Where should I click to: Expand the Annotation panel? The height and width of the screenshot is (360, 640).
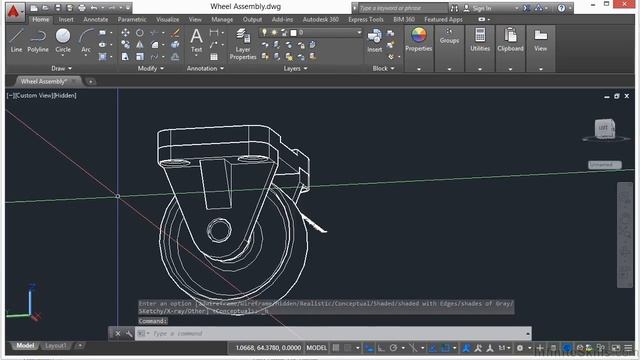tap(205, 69)
